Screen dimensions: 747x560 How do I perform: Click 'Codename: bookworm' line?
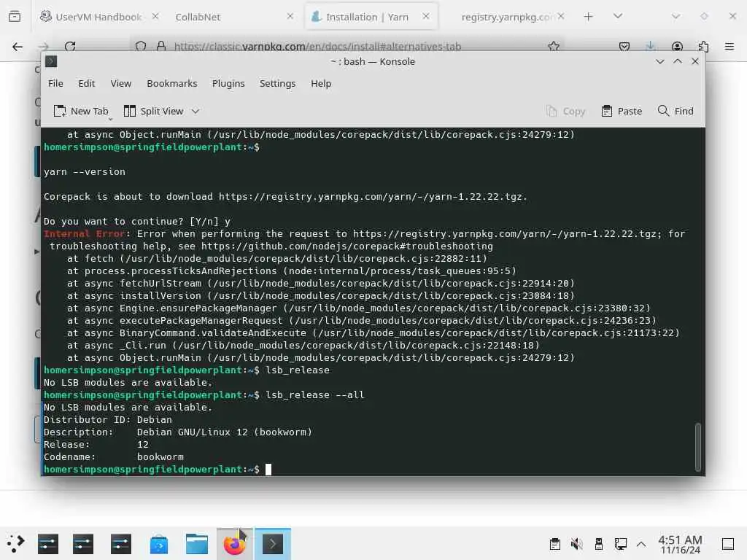click(113, 457)
